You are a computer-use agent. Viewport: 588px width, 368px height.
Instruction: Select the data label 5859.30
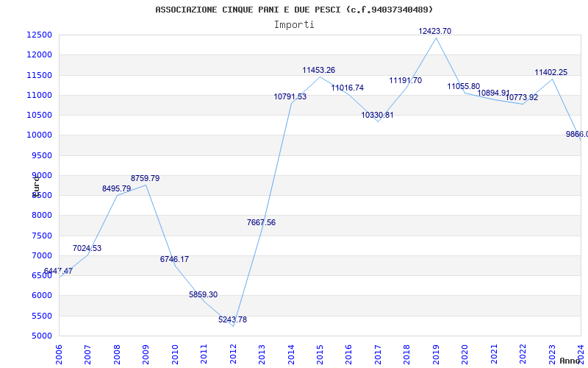pyautogui.click(x=204, y=295)
